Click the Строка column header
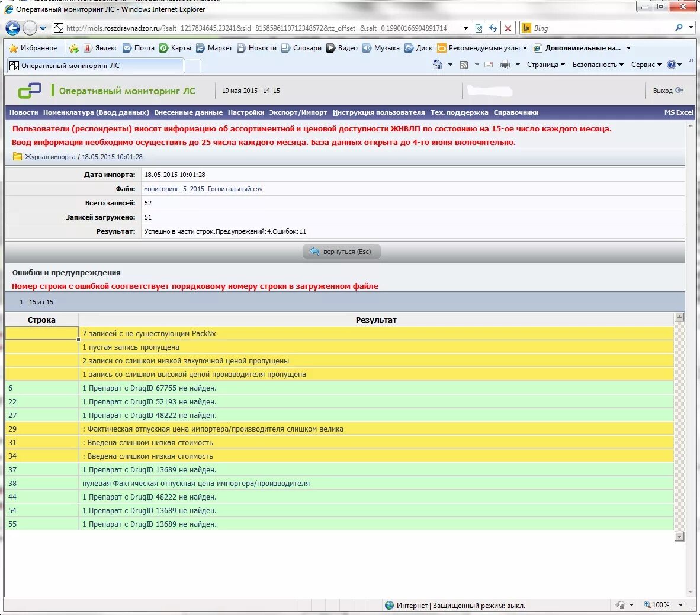Viewport: 700px width, 615px height. 41,320
